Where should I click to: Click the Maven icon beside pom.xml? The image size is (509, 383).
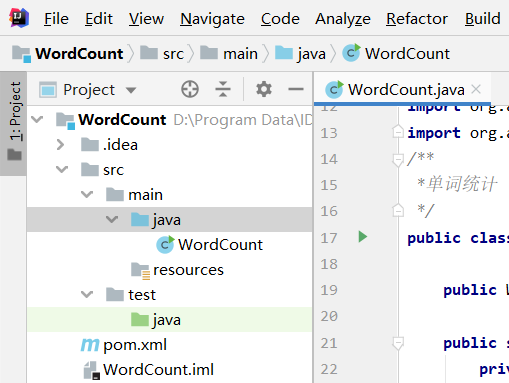90,345
